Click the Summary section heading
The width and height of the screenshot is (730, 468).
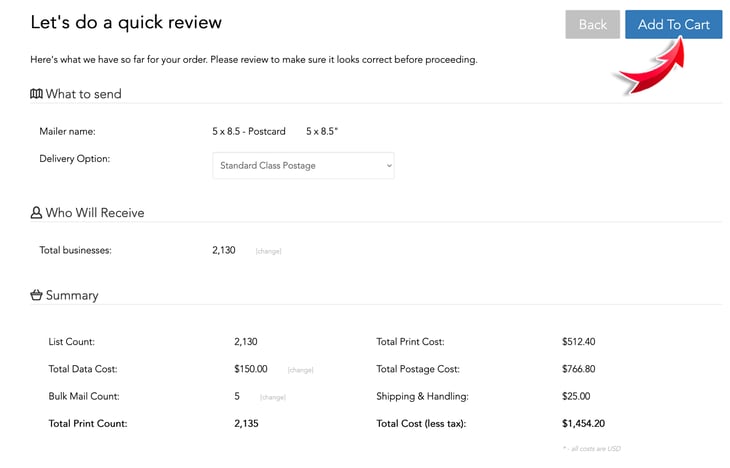click(72, 296)
